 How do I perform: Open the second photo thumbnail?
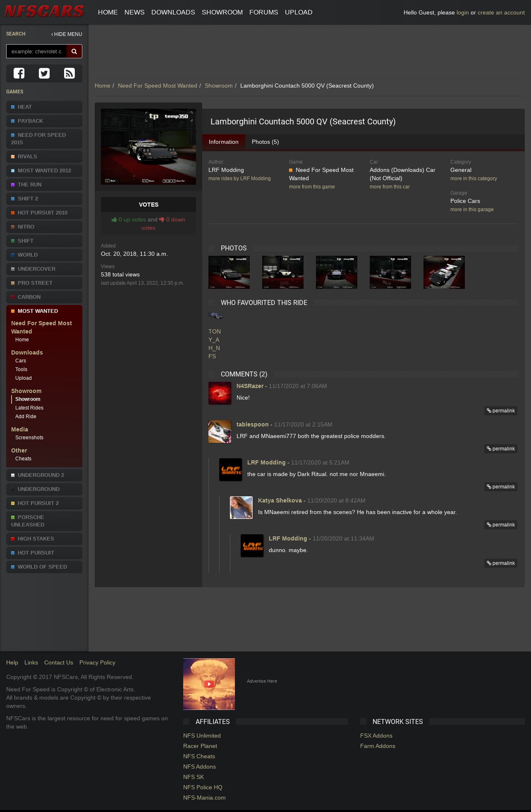pyautogui.click(x=283, y=272)
